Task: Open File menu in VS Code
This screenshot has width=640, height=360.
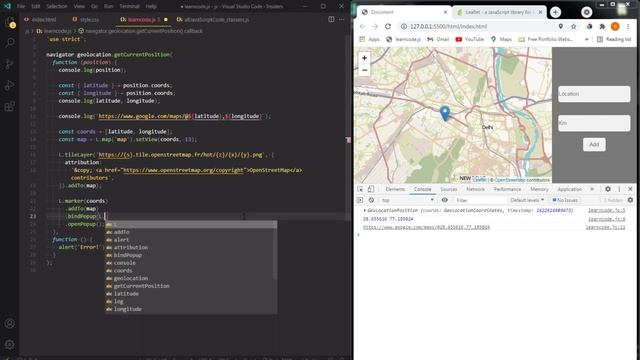Action: (21, 6)
